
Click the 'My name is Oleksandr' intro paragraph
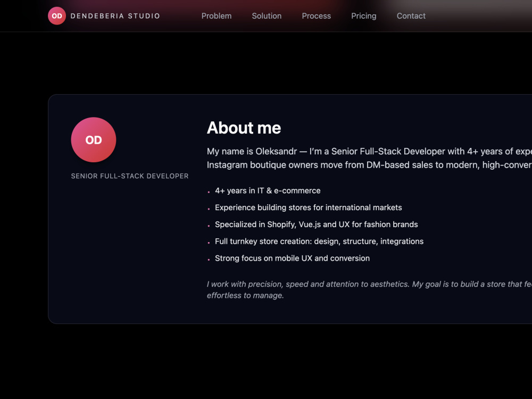coord(370,158)
